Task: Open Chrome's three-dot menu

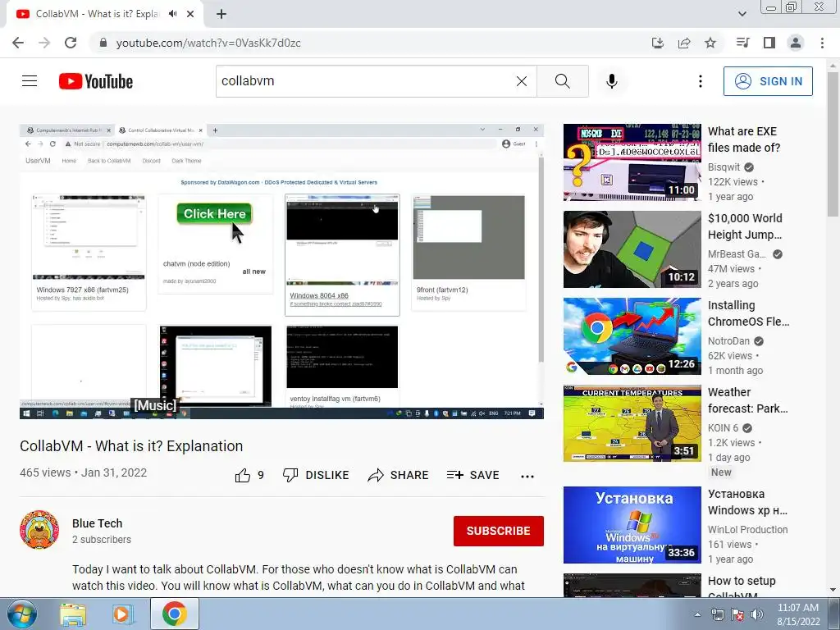Action: pyautogui.click(x=822, y=43)
